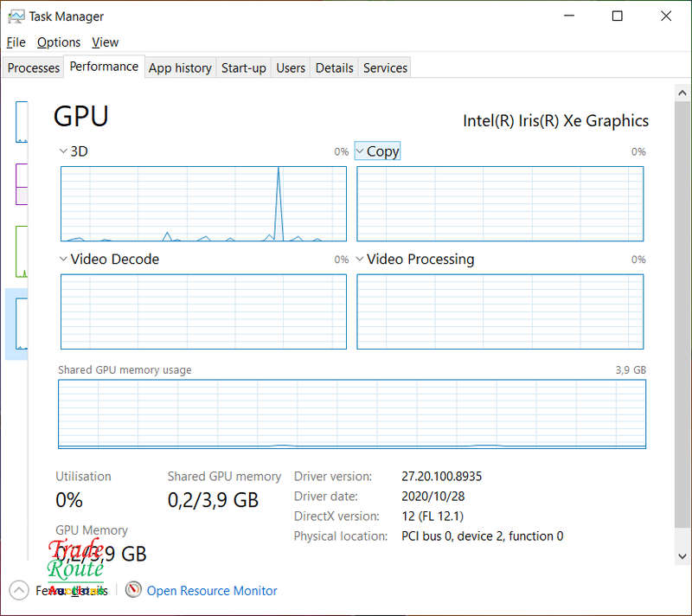The width and height of the screenshot is (692, 616).
Task: Click the scrollbar down arrow
Action: tap(682, 556)
